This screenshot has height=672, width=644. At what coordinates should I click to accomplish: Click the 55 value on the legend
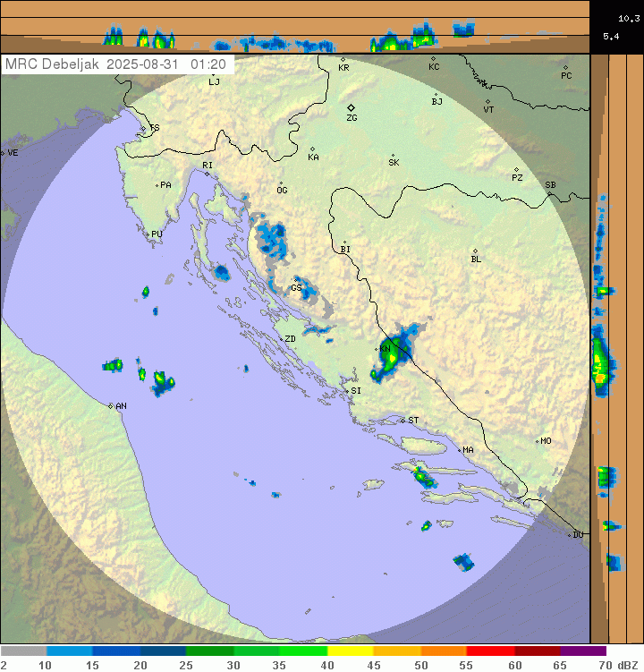466,665
